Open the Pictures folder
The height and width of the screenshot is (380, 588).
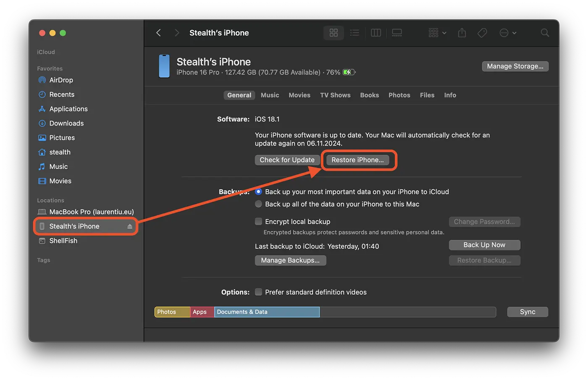62,138
